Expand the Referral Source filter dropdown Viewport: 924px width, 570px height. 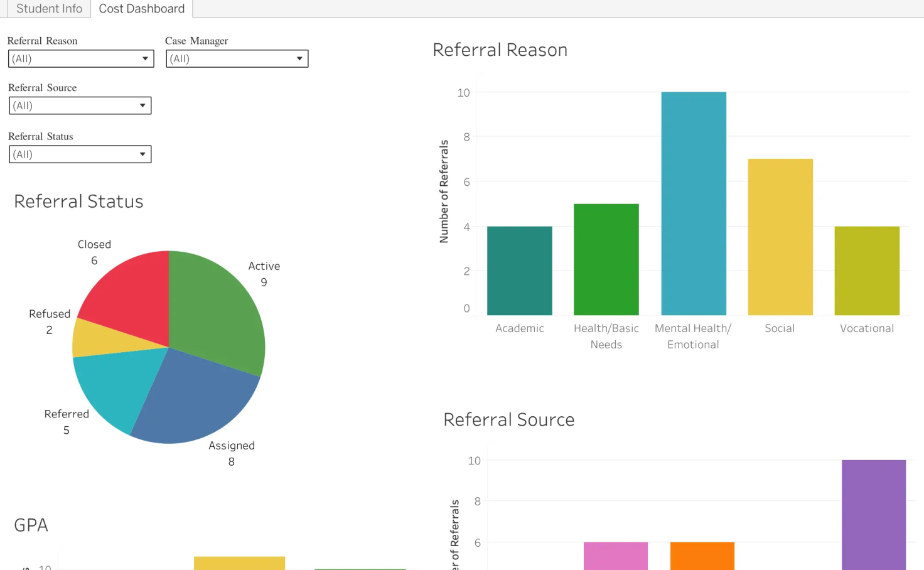80,105
